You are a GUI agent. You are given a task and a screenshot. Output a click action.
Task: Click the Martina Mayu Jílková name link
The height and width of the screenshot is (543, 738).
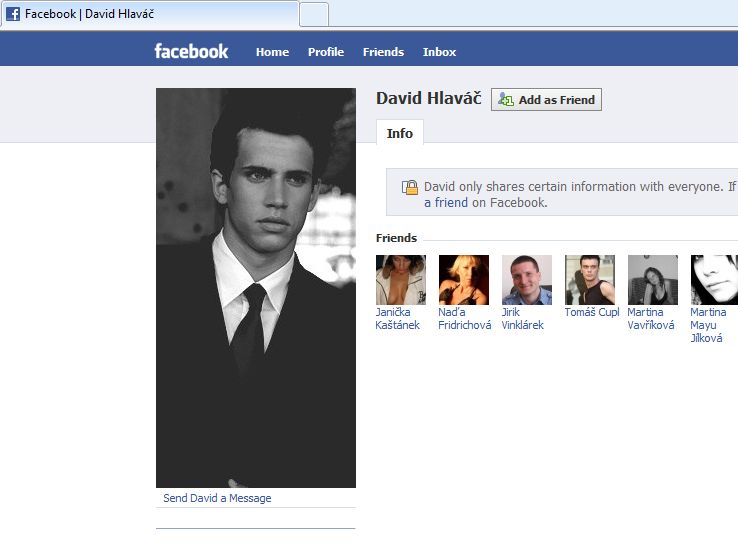(708, 325)
